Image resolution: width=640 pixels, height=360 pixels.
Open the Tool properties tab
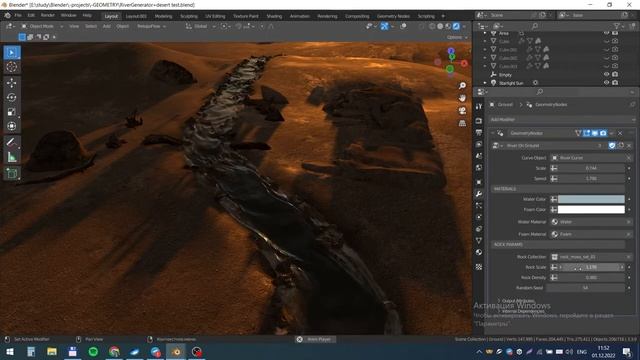point(479,107)
